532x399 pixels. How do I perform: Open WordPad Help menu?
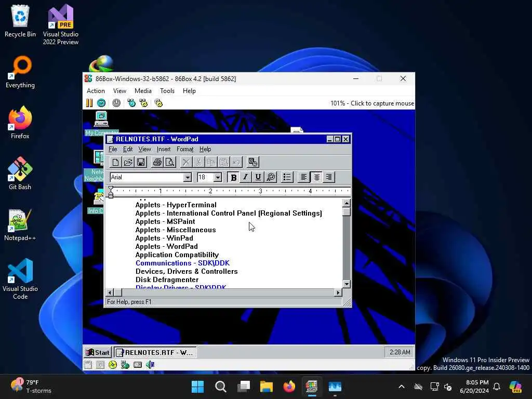pyautogui.click(x=205, y=149)
